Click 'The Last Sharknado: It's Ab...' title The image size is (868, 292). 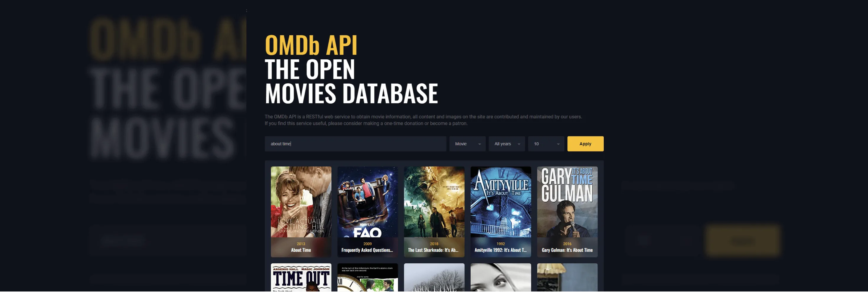point(433,250)
